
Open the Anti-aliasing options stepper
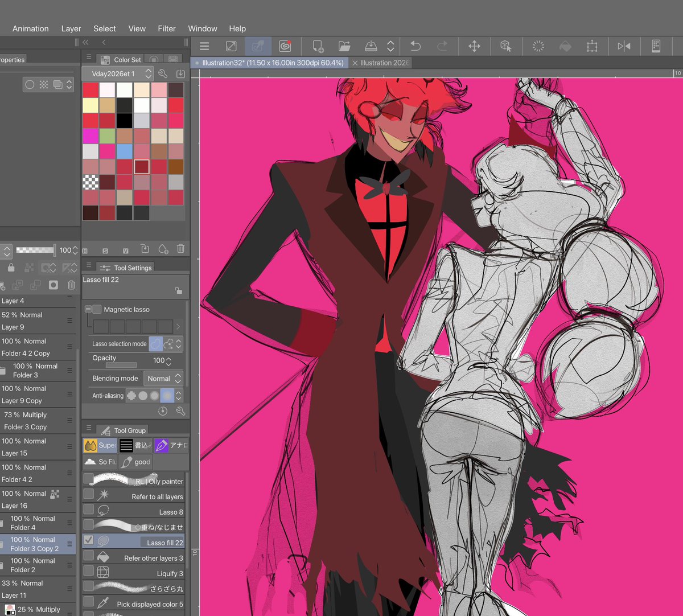[x=179, y=395]
